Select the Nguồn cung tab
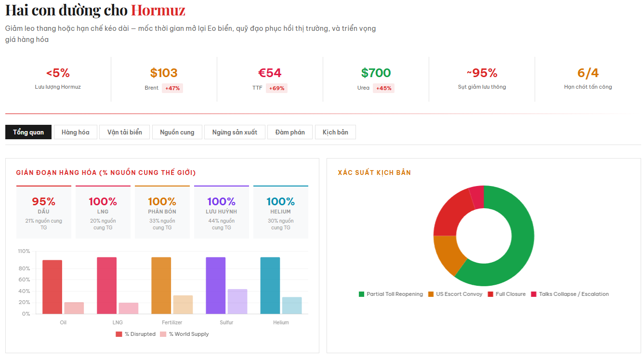Viewport: 644px width, 359px height. coord(177,132)
